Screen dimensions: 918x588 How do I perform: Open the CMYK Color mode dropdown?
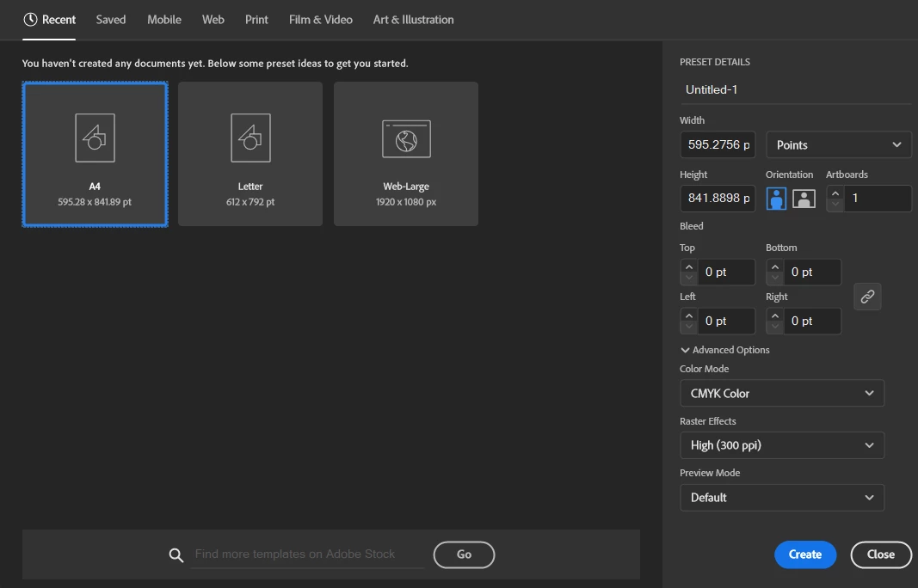tap(781, 393)
